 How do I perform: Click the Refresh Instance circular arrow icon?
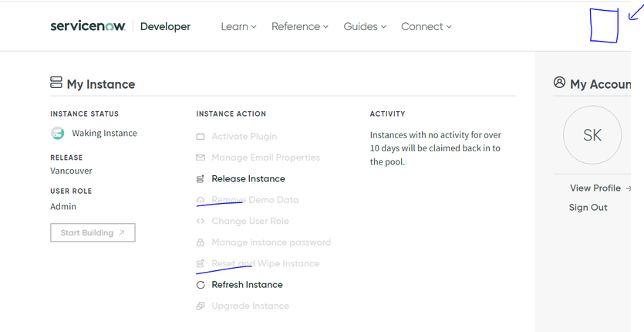201,285
